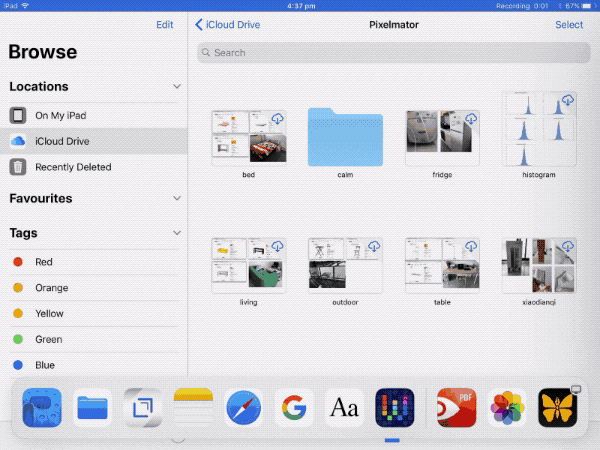The image size is (600, 450).
Task: Open the Google app in the dock
Action: 294,408
